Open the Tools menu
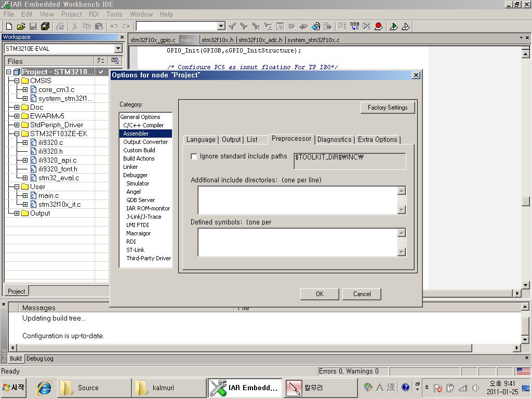The image size is (532, 399). tap(114, 14)
